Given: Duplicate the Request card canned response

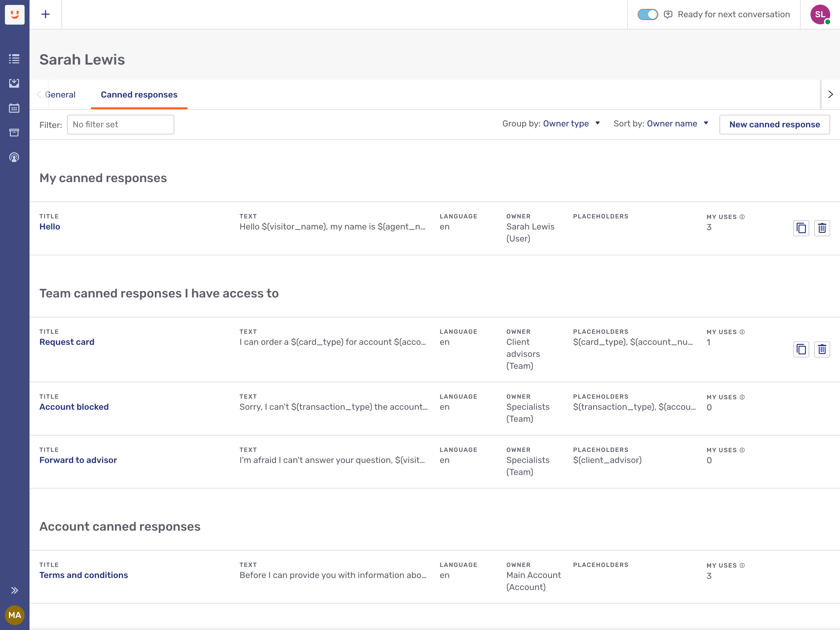Looking at the screenshot, I should pyautogui.click(x=801, y=349).
